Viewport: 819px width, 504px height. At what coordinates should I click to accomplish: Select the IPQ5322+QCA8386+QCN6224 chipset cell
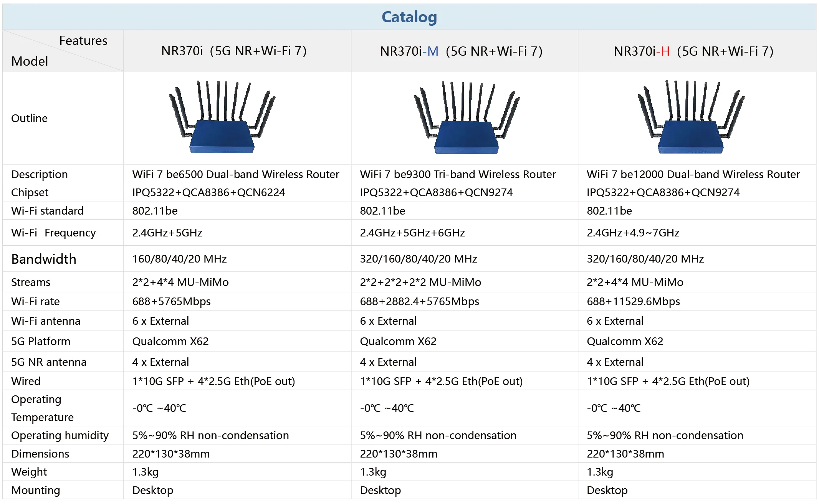(208, 192)
